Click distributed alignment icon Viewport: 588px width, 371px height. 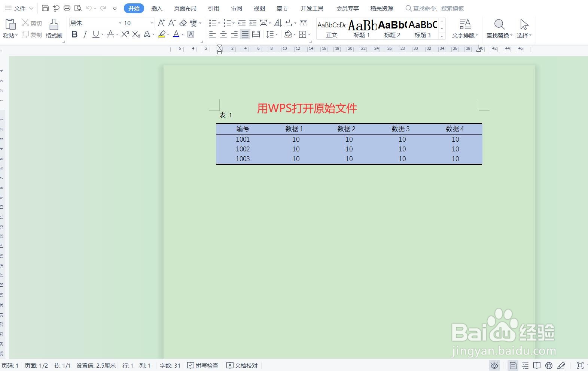pyautogui.click(x=256, y=34)
